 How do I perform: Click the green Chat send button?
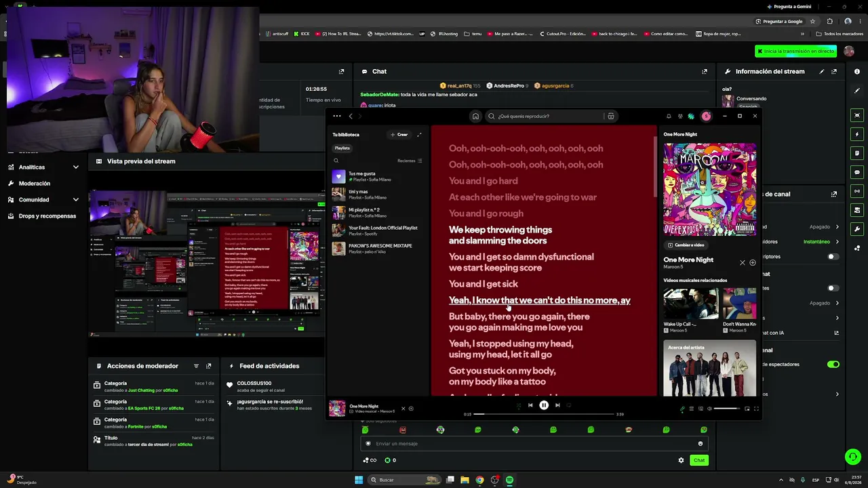pos(699,460)
